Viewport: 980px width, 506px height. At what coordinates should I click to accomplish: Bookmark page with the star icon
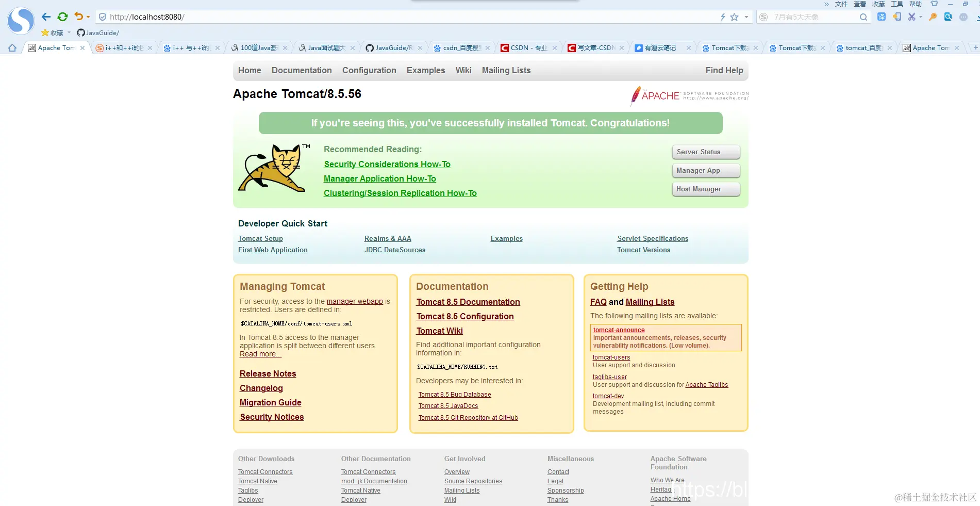735,17
